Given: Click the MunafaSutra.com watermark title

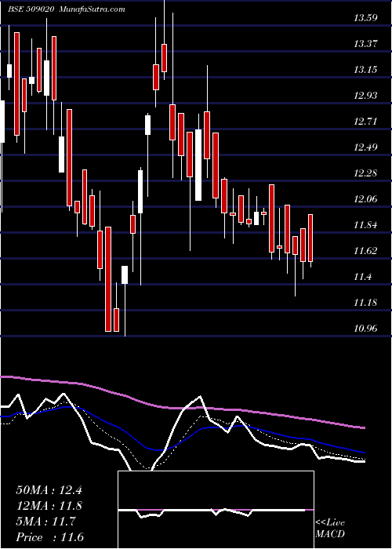Looking at the screenshot, I should point(92,9).
